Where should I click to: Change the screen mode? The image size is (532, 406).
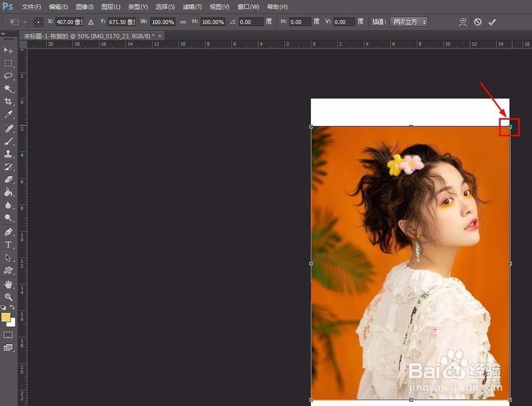[x=8, y=347]
